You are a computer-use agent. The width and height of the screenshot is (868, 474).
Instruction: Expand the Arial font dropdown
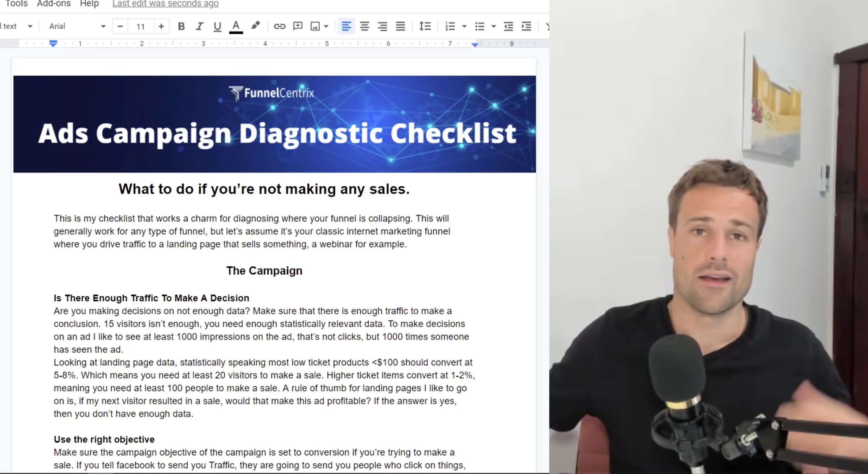tap(103, 26)
